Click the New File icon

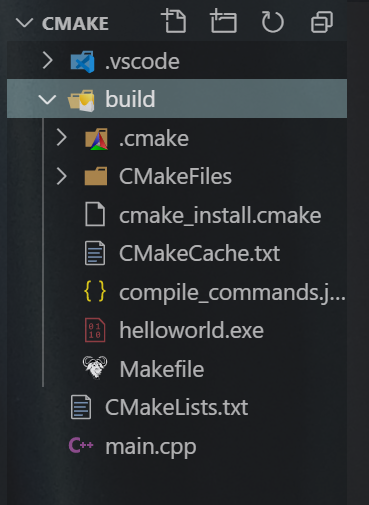pyautogui.click(x=174, y=22)
